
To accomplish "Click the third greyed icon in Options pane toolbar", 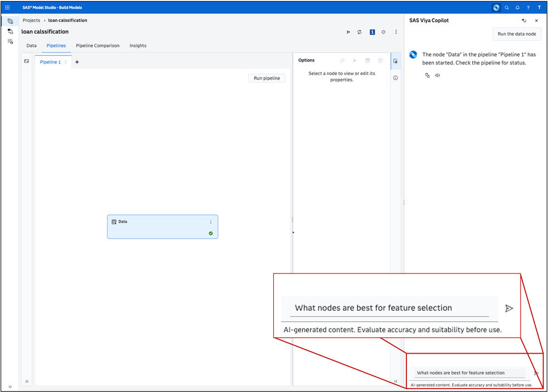I will click(368, 60).
